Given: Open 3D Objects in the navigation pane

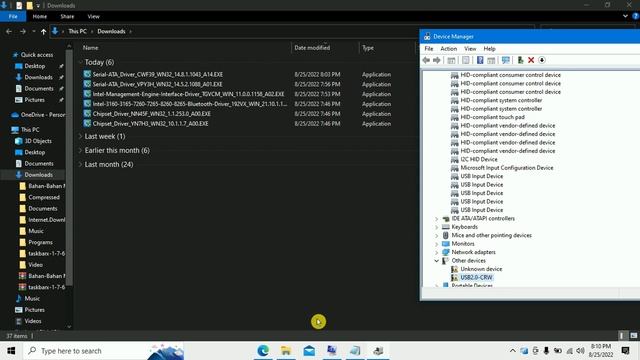Looking at the screenshot, I should pyautogui.click(x=38, y=141).
